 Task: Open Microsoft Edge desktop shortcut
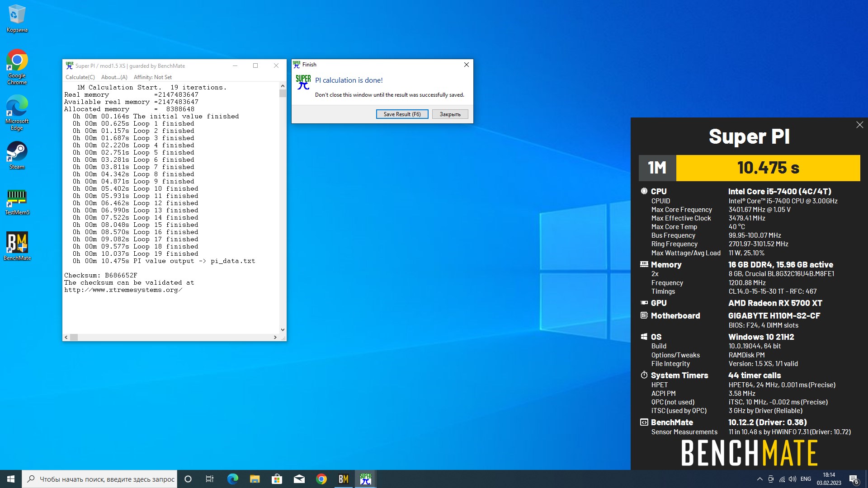pyautogui.click(x=17, y=112)
